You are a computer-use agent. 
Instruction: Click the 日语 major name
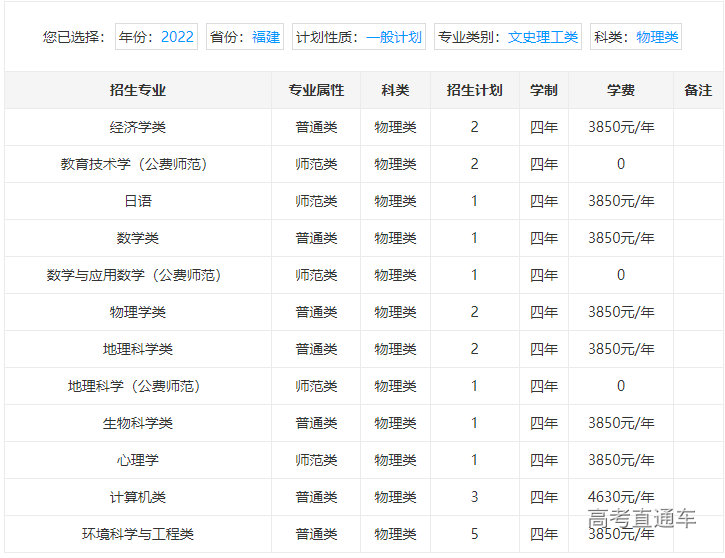[138, 201]
